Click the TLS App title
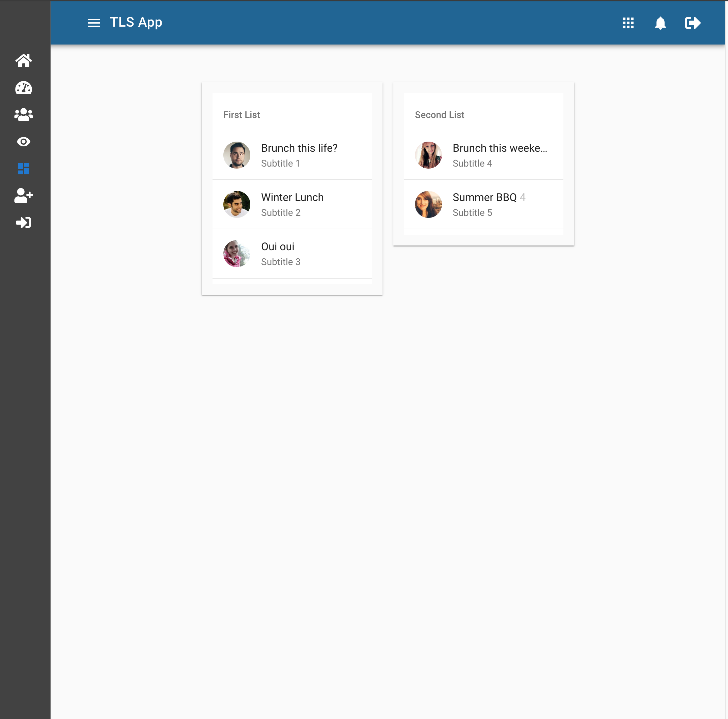Screen dimensions: 728x719 (136, 22)
